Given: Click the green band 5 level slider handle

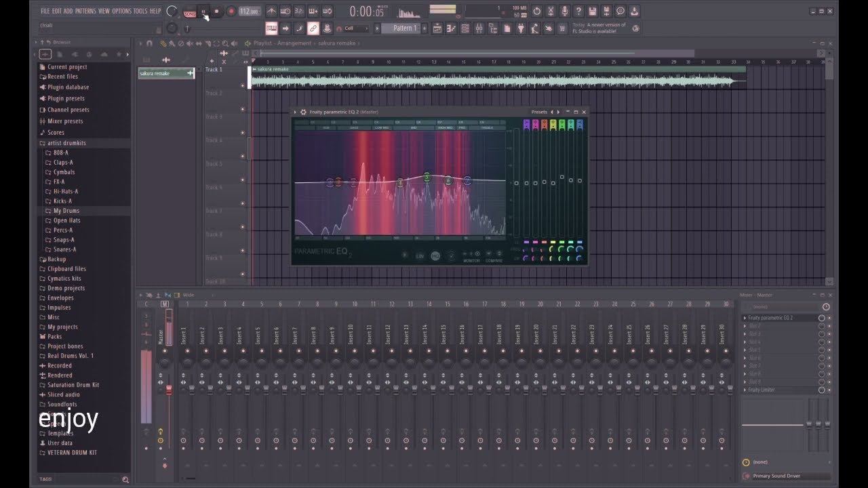Looking at the screenshot, I should coord(562,177).
